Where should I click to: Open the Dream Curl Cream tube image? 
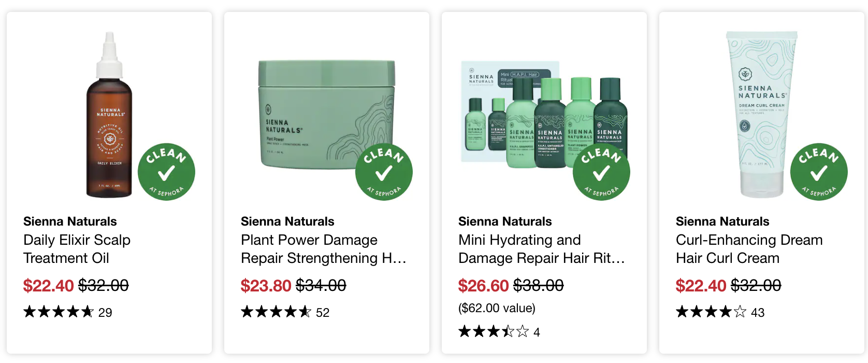click(x=761, y=114)
